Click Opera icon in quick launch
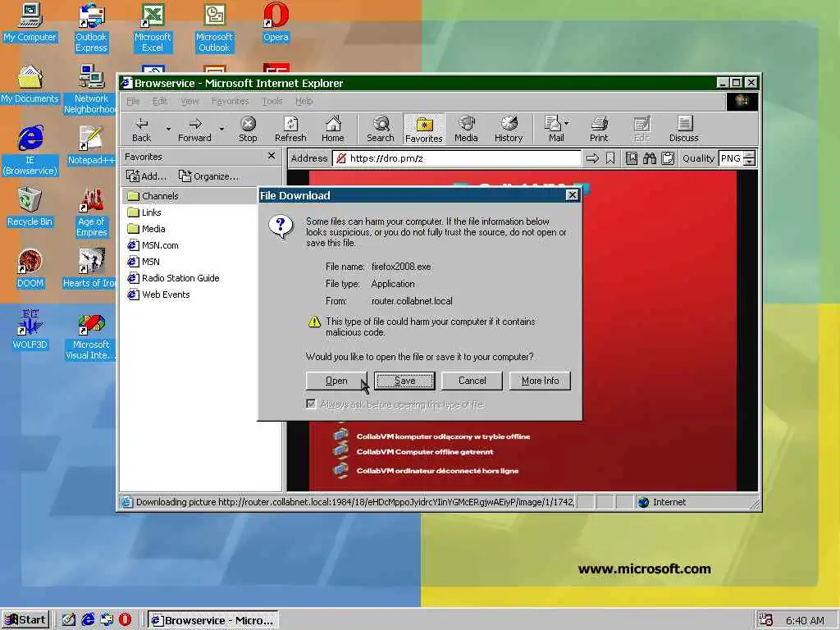The width and height of the screenshot is (840, 630). (x=125, y=619)
